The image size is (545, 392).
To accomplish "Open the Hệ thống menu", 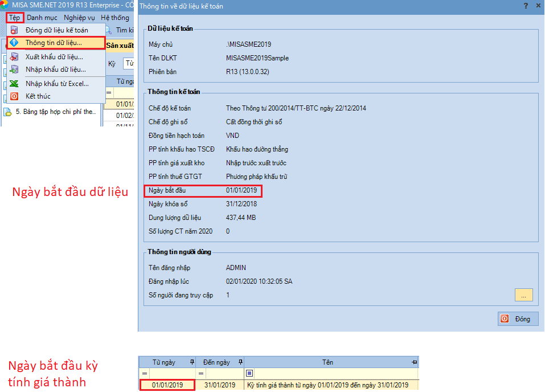I will pyautogui.click(x=115, y=18).
